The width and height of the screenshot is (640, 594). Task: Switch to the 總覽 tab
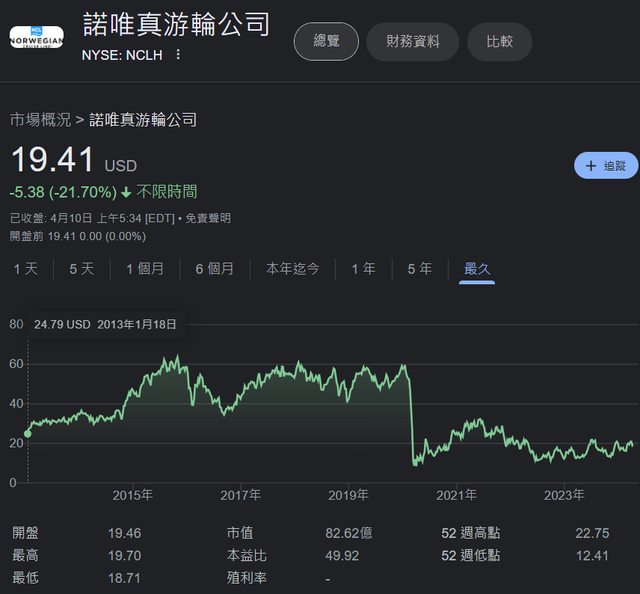point(326,42)
